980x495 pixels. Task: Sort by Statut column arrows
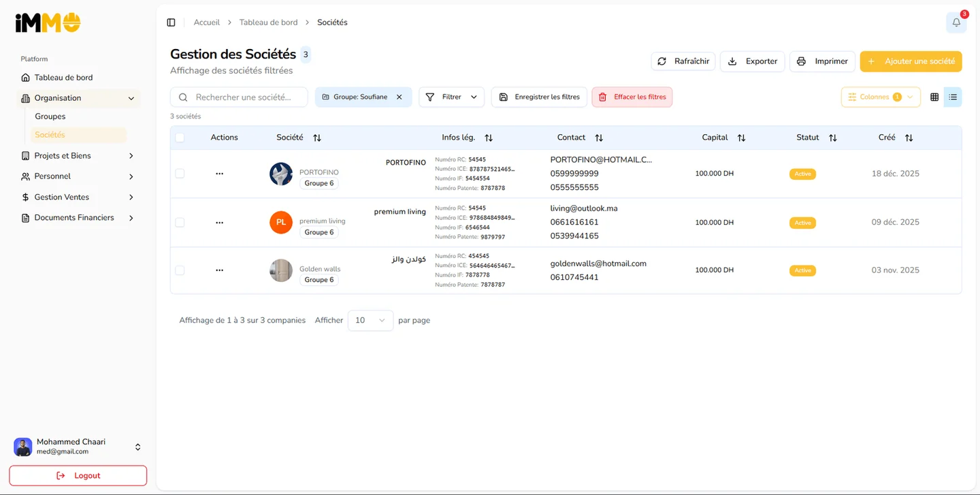pyautogui.click(x=833, y=138)
